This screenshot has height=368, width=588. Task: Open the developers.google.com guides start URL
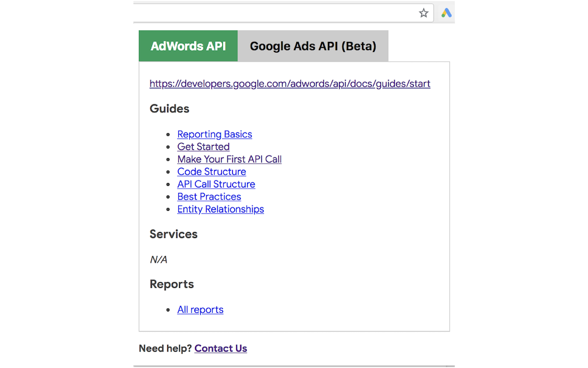tap(289, 84)
